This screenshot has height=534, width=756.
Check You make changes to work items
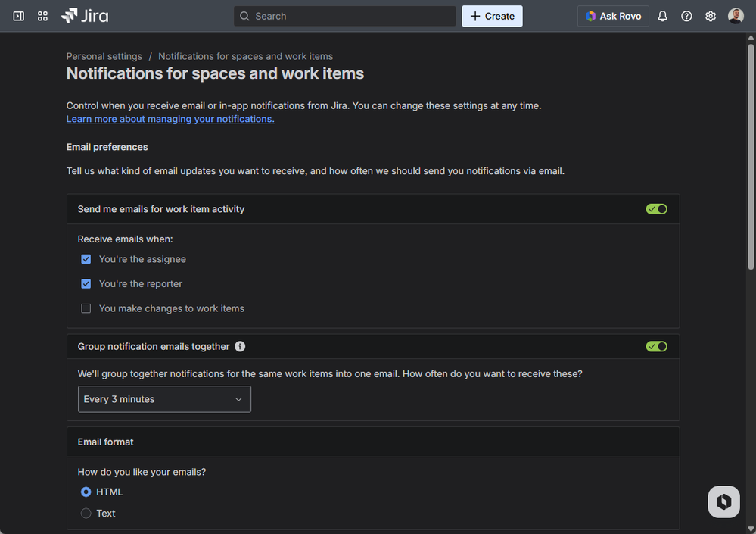click(x=86, y=308)
